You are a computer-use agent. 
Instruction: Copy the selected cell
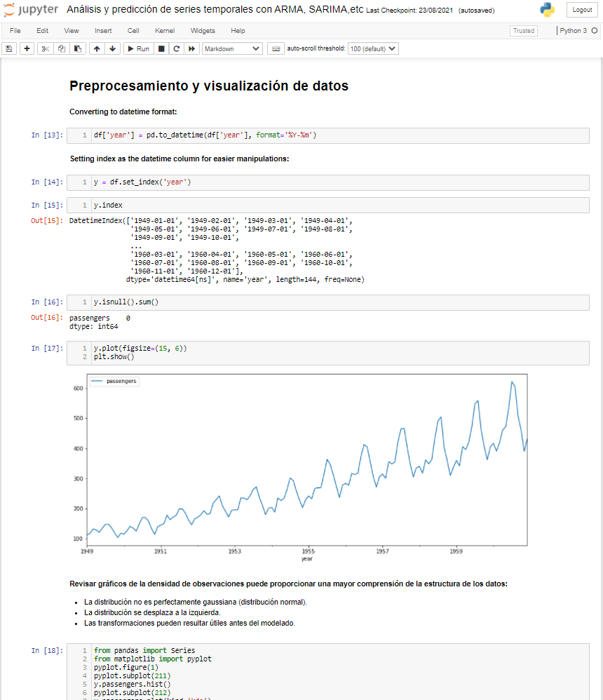coord(60,48)
